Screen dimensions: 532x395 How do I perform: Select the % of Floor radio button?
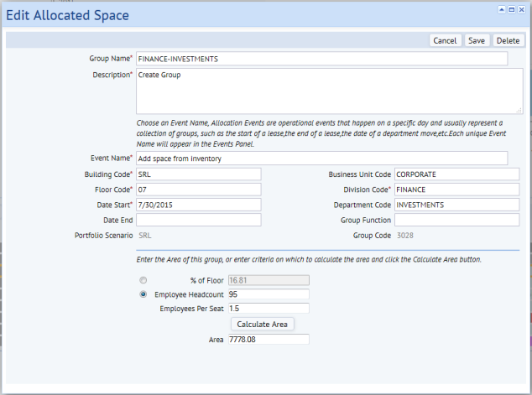coord(143,280)
